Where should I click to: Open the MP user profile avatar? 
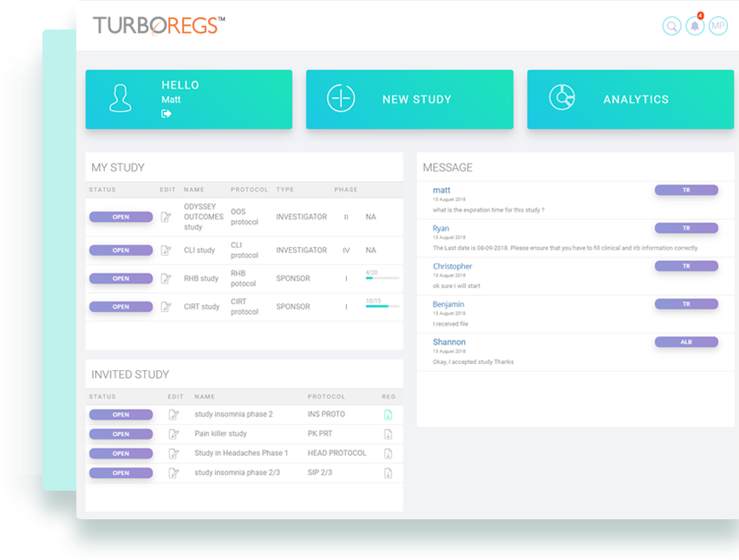point(718,26)
